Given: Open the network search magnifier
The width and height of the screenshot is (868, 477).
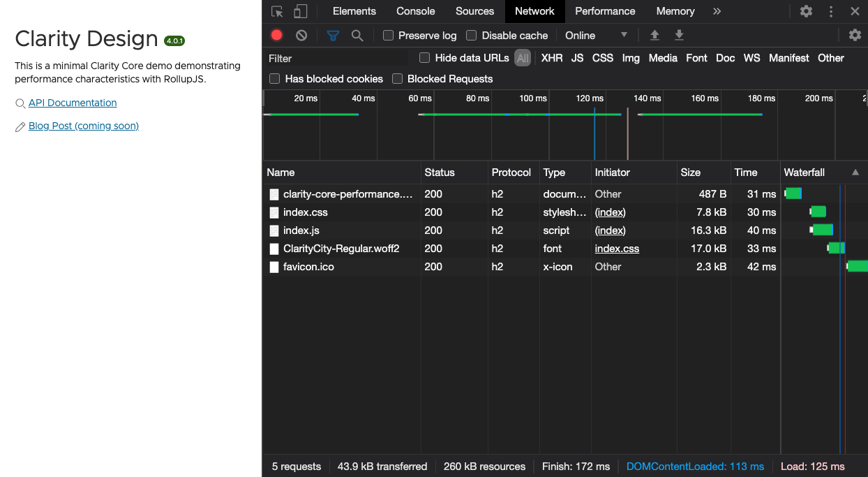Looking at the screenshot, I should pyautogui.click(x=357, y=35).
